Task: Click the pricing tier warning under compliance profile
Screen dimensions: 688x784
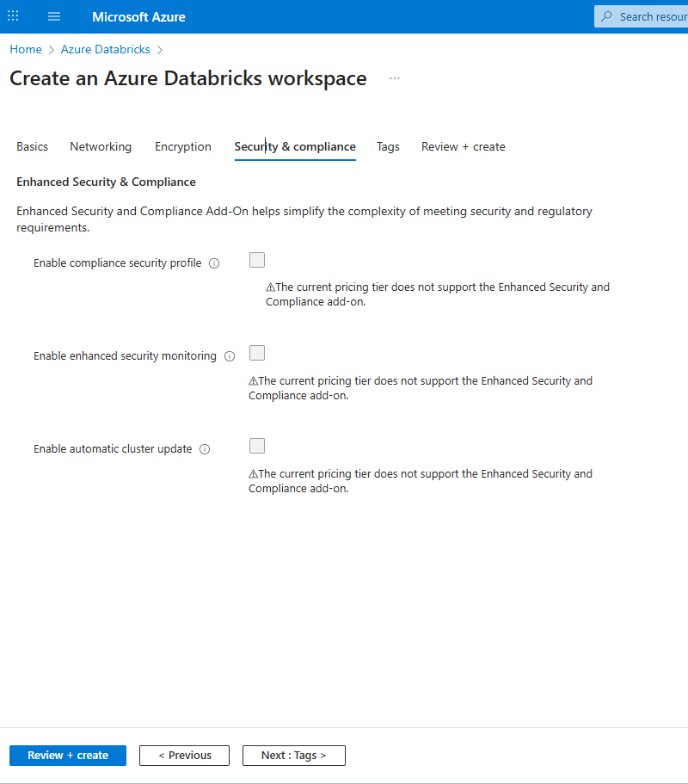Action: [438, 294]
